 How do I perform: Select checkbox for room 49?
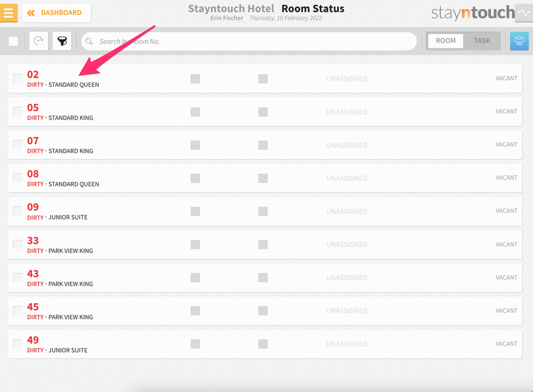[x=18, y=344]
